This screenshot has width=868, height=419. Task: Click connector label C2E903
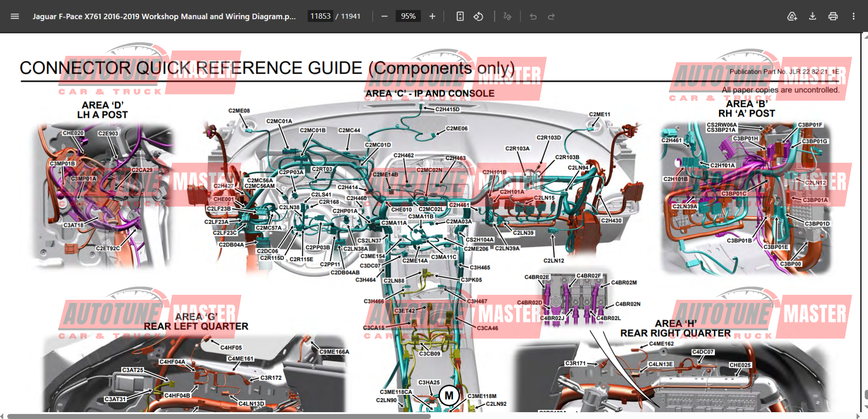point(108,133)
